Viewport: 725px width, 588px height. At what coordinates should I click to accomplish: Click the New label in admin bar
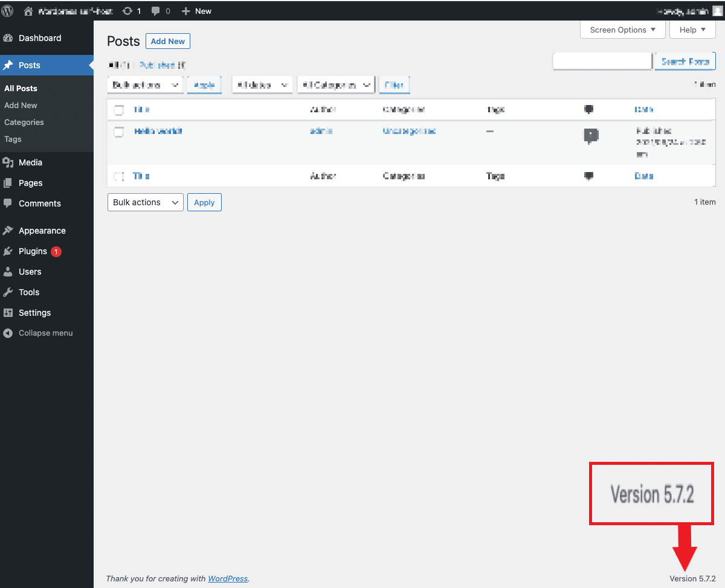[204, 11]
